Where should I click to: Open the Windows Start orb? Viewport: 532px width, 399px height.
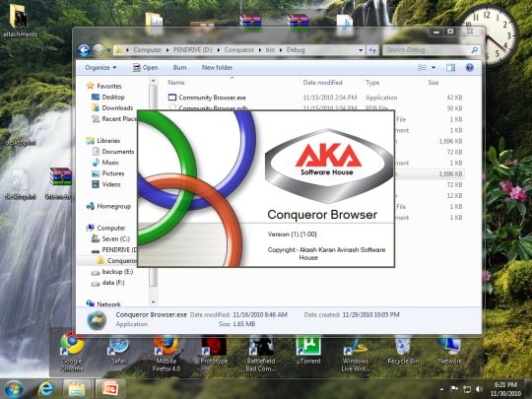[14, 389]
